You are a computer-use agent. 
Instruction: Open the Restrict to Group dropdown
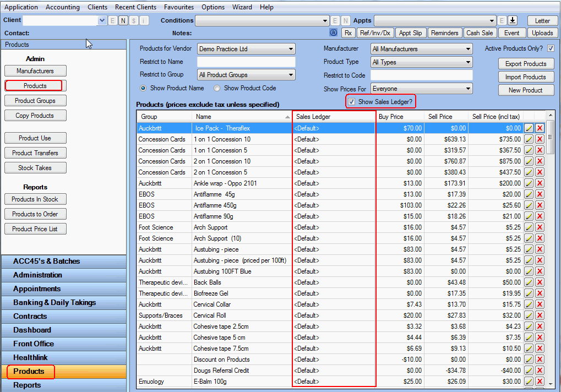pyautogui.click(x=246, y=75)
